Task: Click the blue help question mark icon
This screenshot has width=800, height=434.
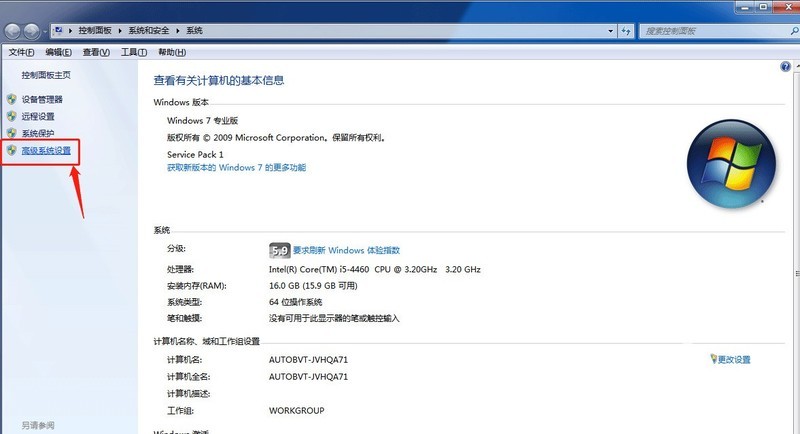Action: point(786,66)
